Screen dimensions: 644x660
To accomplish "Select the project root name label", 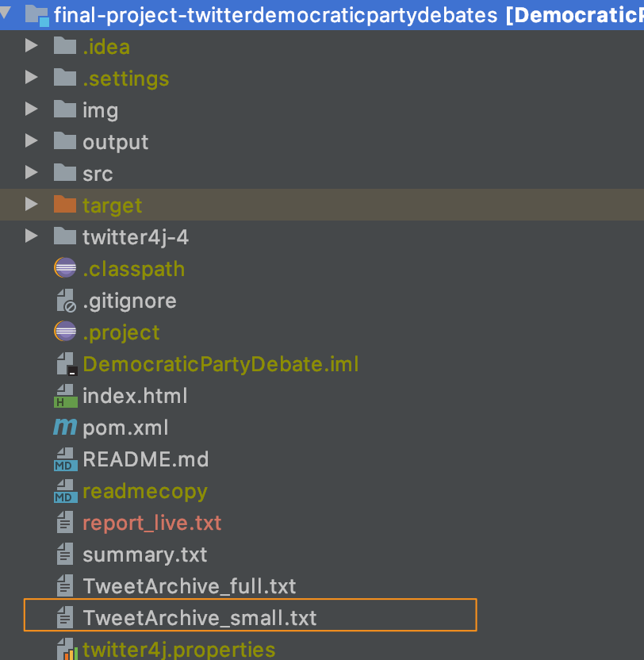I will (x=276, y=16).
